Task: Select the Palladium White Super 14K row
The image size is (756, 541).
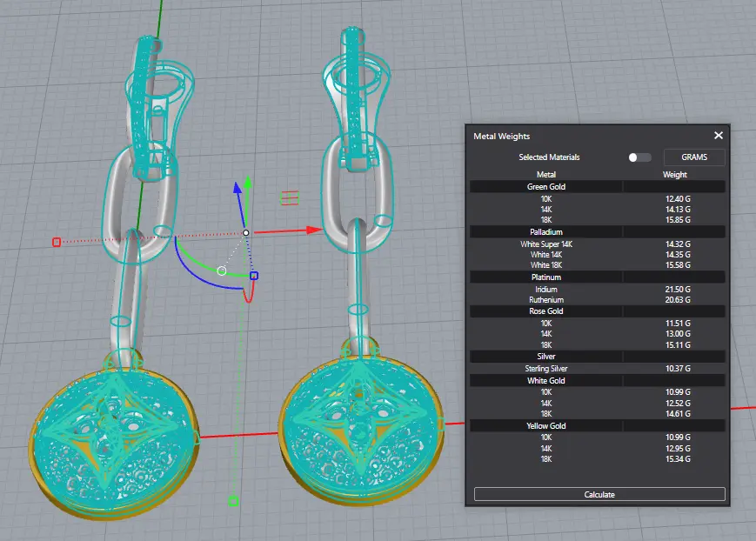Action: click(599, 244)
